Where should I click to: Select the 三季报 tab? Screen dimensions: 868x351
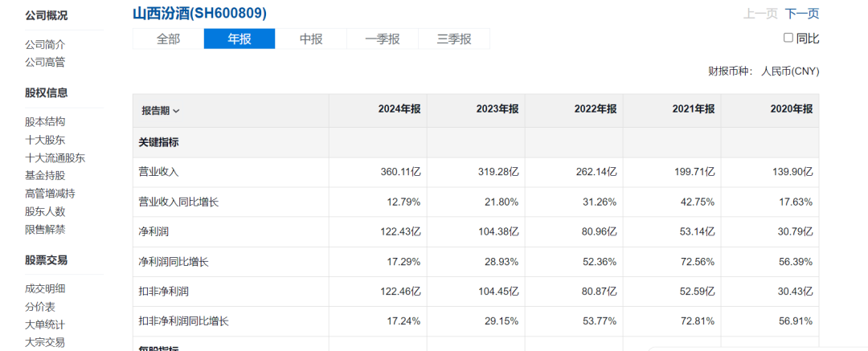pos(454,39)
